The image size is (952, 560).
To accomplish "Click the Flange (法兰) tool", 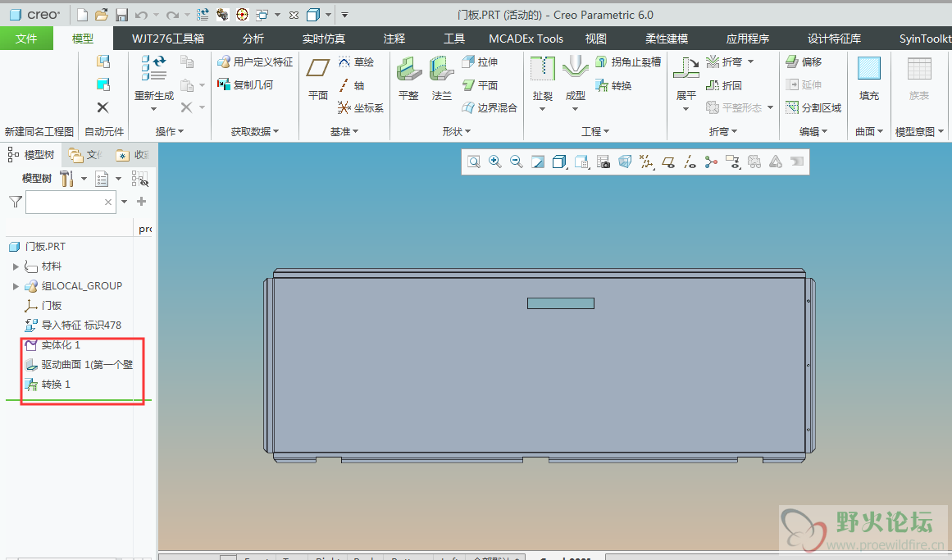I will (x=441, y=78).
